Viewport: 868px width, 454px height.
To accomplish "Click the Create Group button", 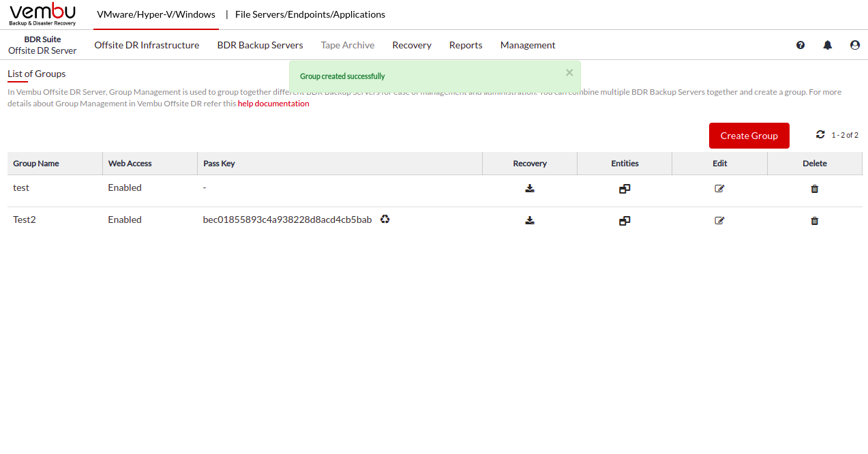I will pos(749,136).
